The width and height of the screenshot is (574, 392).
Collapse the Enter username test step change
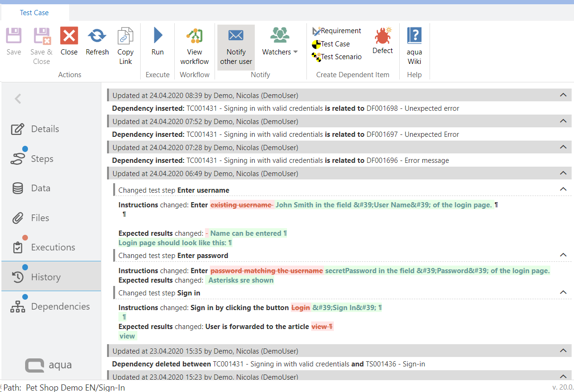click(563, 189)
